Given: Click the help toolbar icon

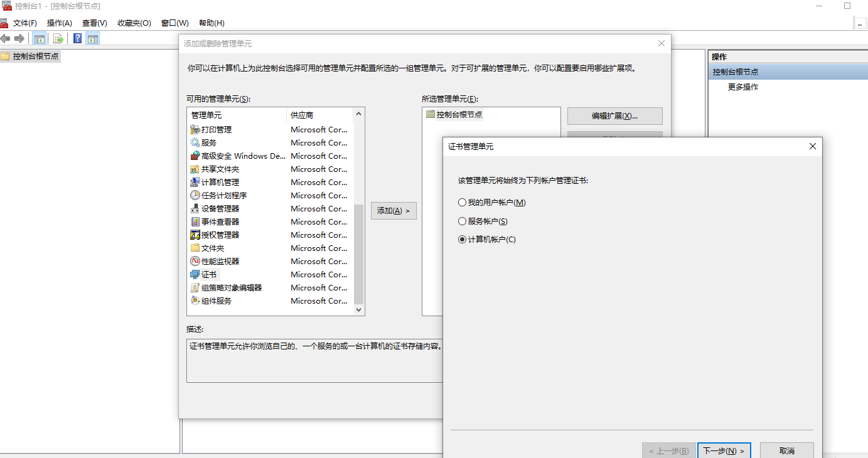Looking at the screenshot, I should (77, 38).
